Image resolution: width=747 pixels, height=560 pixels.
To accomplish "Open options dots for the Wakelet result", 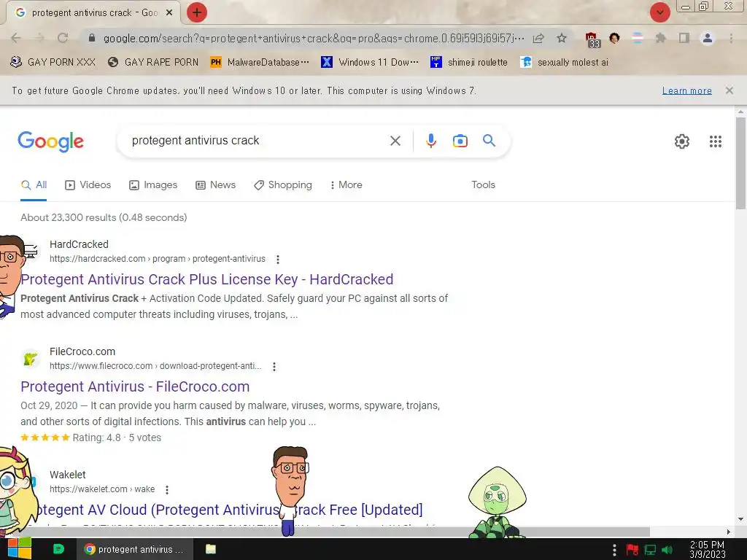I will [x=167, y=489].
